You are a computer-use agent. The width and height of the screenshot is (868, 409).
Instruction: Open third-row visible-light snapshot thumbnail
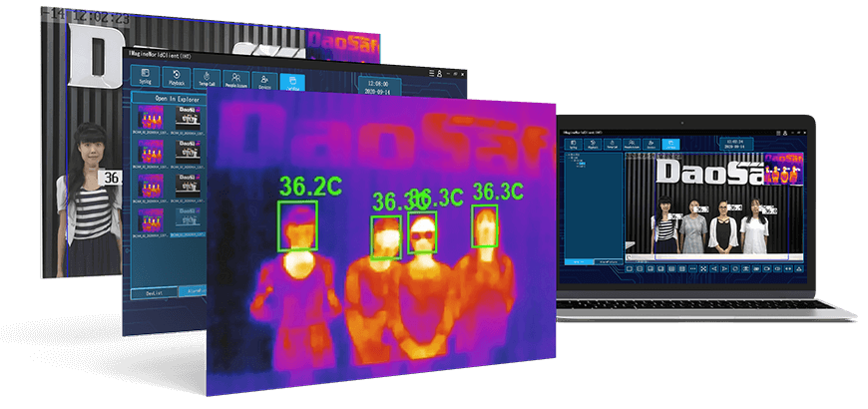pyautogui.click(x=189, y=186)
